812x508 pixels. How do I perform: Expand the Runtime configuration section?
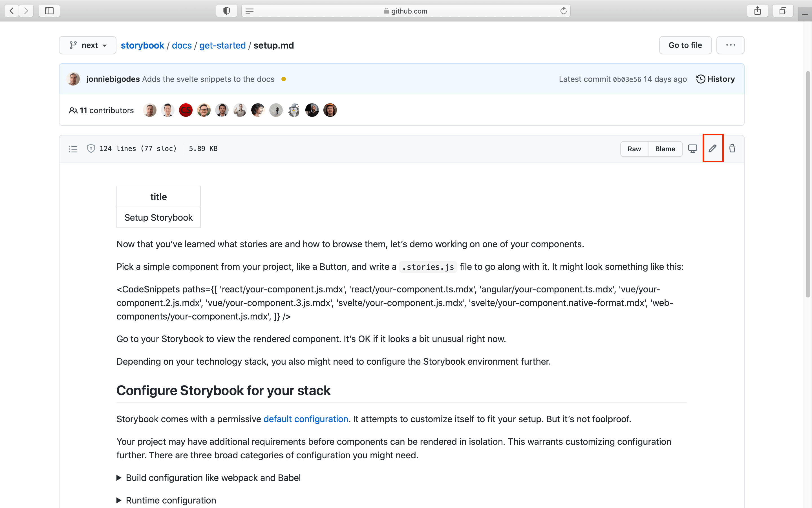click(166, 500)
